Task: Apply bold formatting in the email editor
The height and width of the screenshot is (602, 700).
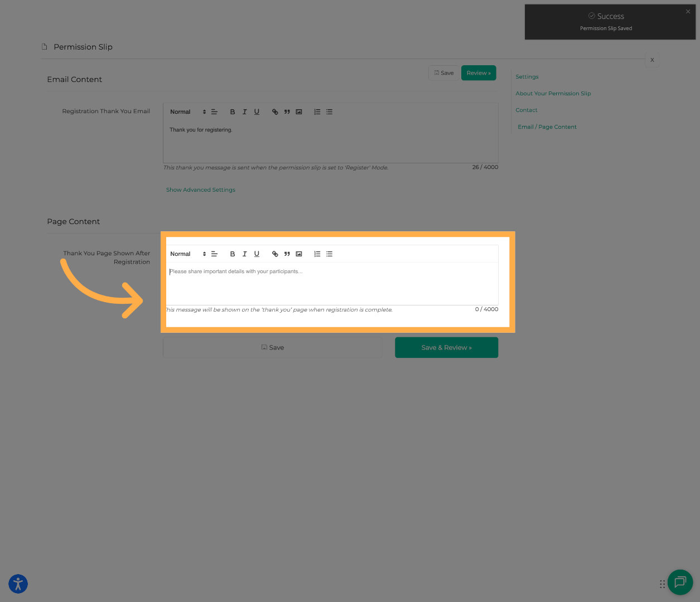Action: pyautogui.click(x=233, y=111)
